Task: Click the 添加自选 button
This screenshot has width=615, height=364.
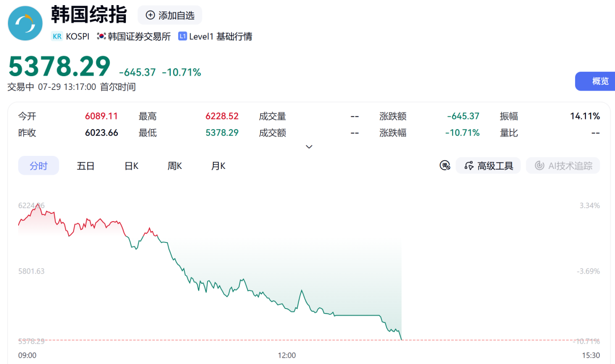Action: point(170,15)
